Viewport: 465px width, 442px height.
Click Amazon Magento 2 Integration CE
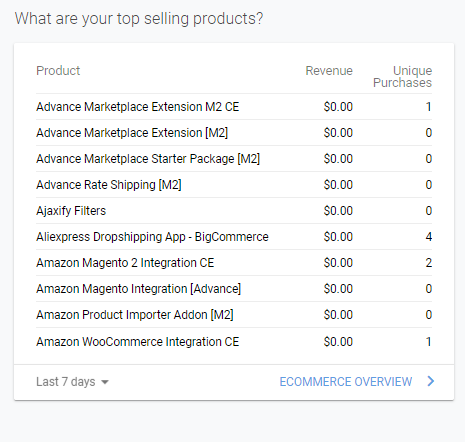[x=125, y=263]
